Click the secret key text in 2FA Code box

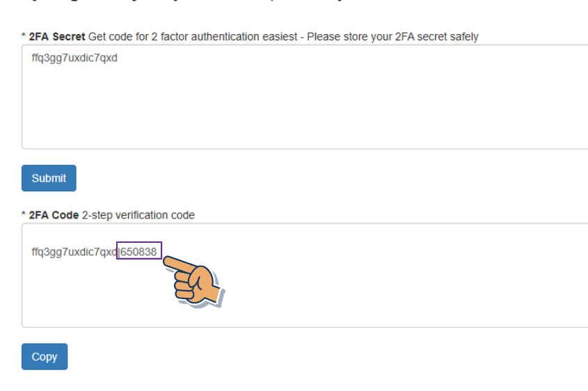pos(74,252)
